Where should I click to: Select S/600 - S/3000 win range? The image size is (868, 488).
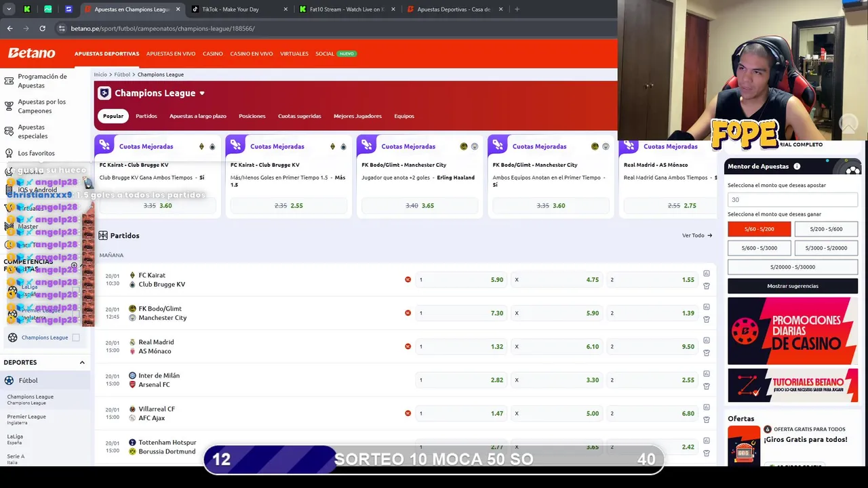click(759, 248)
